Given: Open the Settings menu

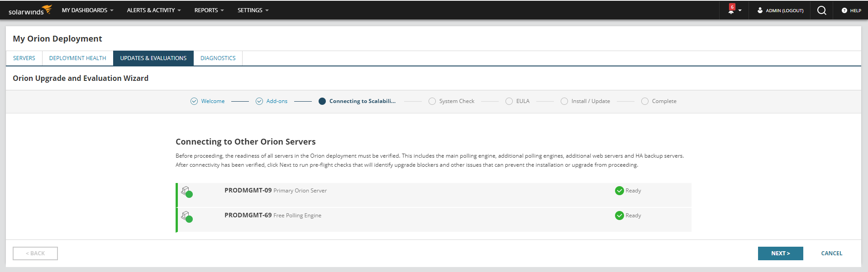Looking at the screenshot, I should (253, 10).
